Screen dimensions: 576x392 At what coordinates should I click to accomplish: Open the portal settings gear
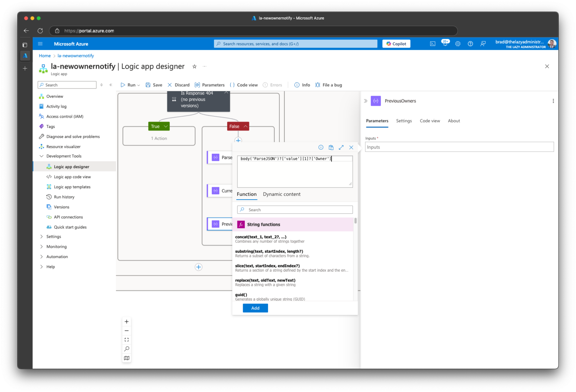pyautogui.click(x=458, y=44)
